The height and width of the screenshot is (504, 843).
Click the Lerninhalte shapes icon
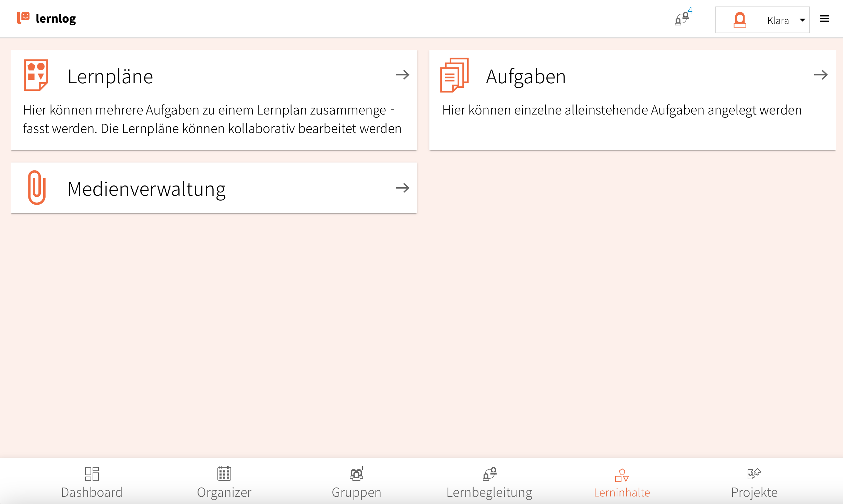click(x=622, y=475)
